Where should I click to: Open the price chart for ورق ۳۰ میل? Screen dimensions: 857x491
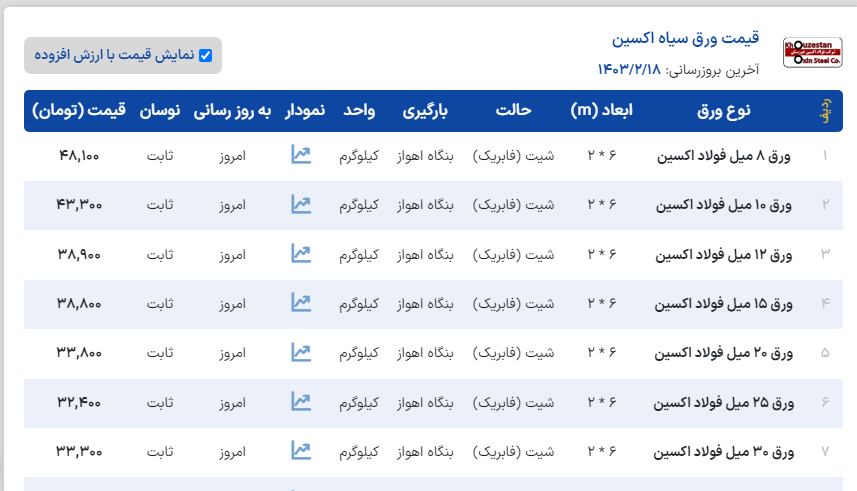301,451
